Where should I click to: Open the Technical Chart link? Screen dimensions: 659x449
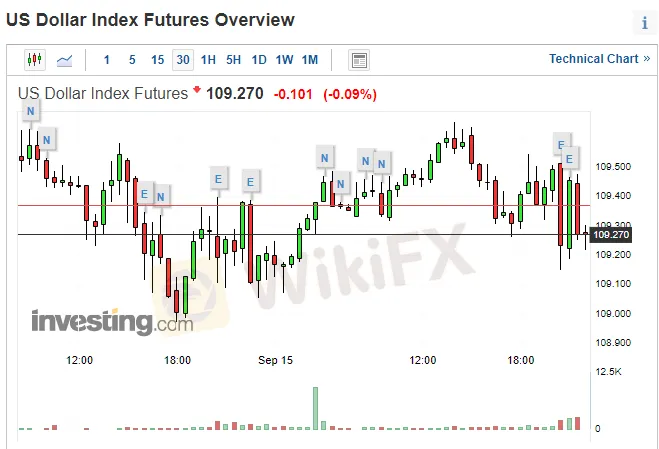[x=598, y=59]
